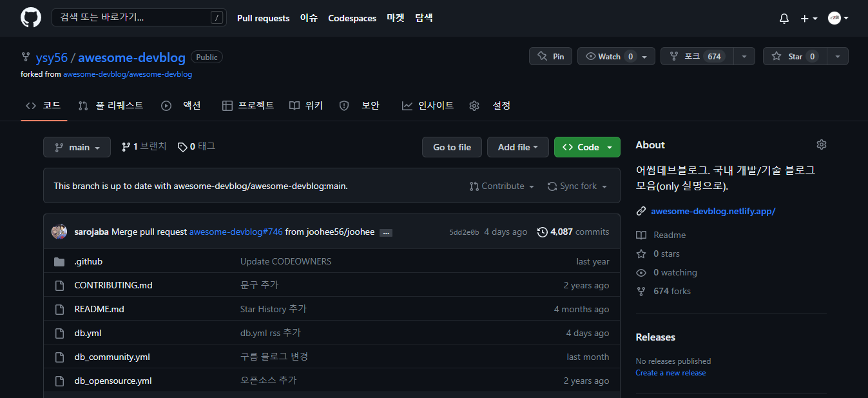Click the Watch button
Viewport: 868px width, 398px height.
coord(616,56)
